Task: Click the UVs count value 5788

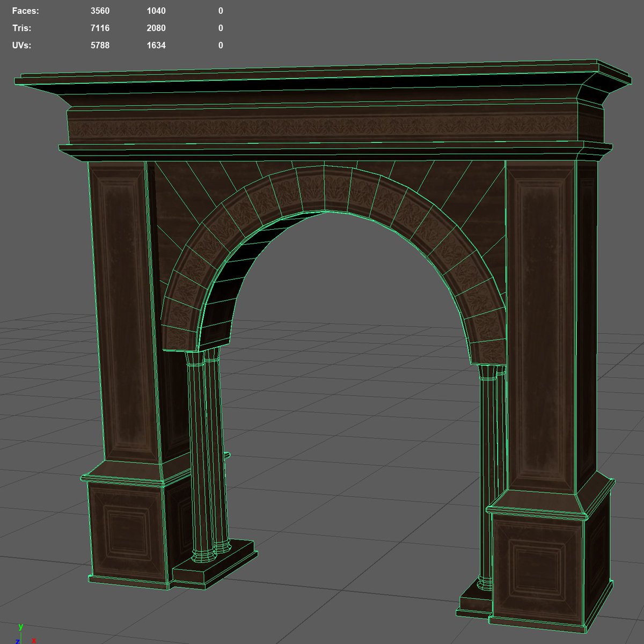Action: tap(100, 45)
